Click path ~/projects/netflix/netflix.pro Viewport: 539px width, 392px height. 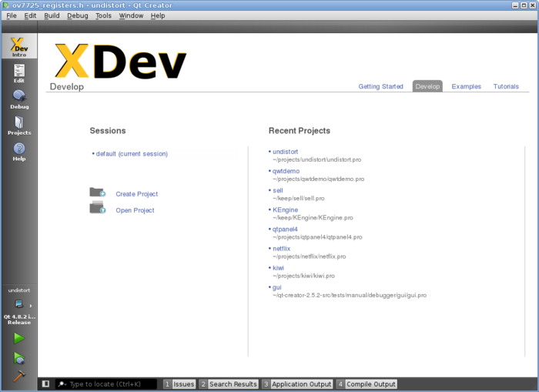[310, 256]
